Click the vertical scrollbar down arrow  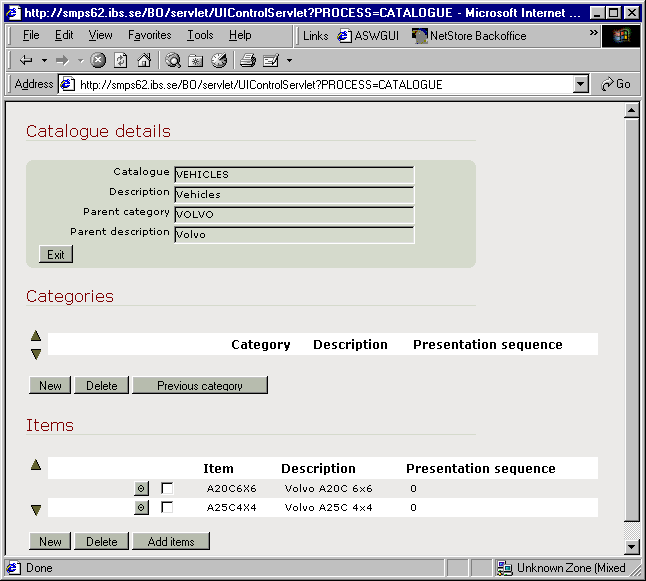click(x=631, y=546)
